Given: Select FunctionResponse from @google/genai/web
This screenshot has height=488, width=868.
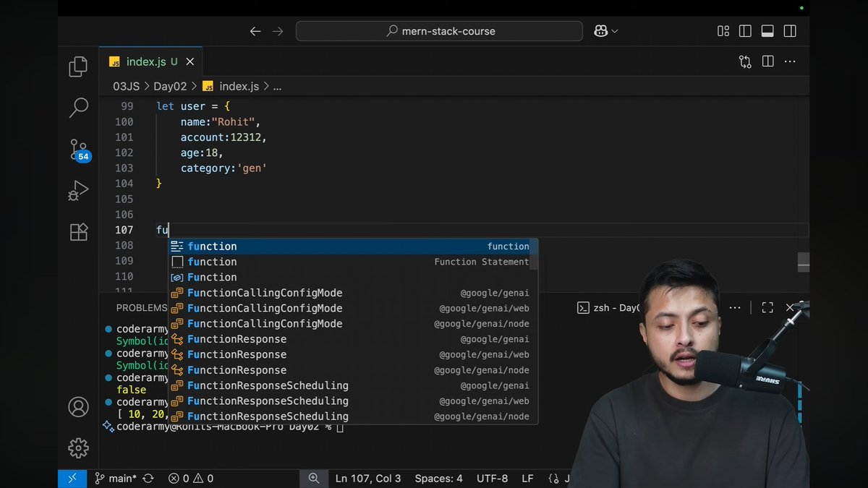Looking at the screenshot, I should tap(353, 354).
